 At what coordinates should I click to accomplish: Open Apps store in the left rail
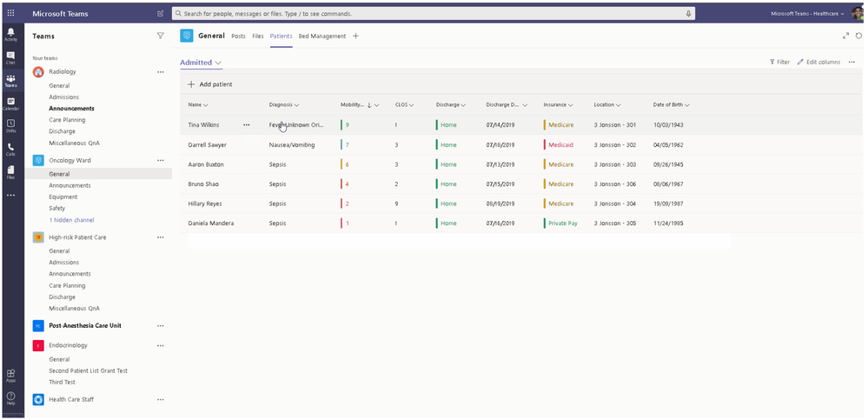10,376
